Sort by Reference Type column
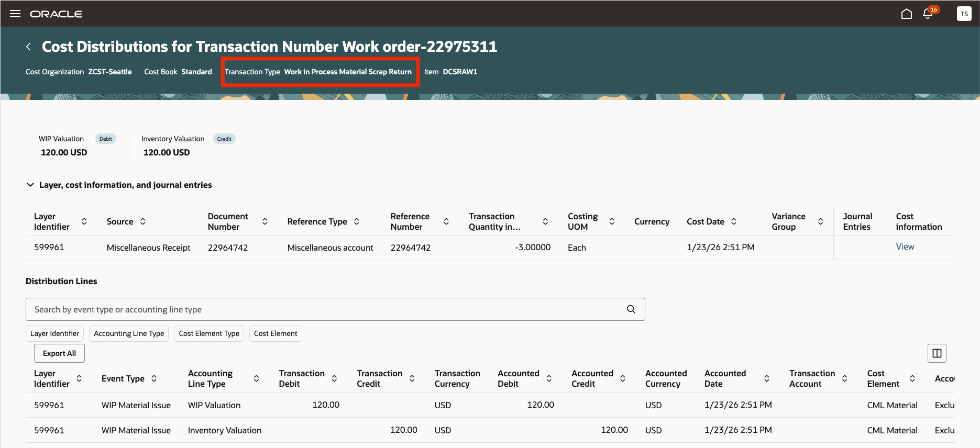This screenshot has height=448, width=980. pyautogui.click(x=357, y=221)
